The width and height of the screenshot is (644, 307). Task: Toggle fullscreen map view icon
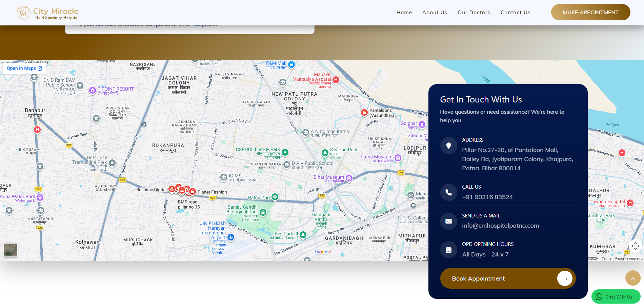point(635,246)
